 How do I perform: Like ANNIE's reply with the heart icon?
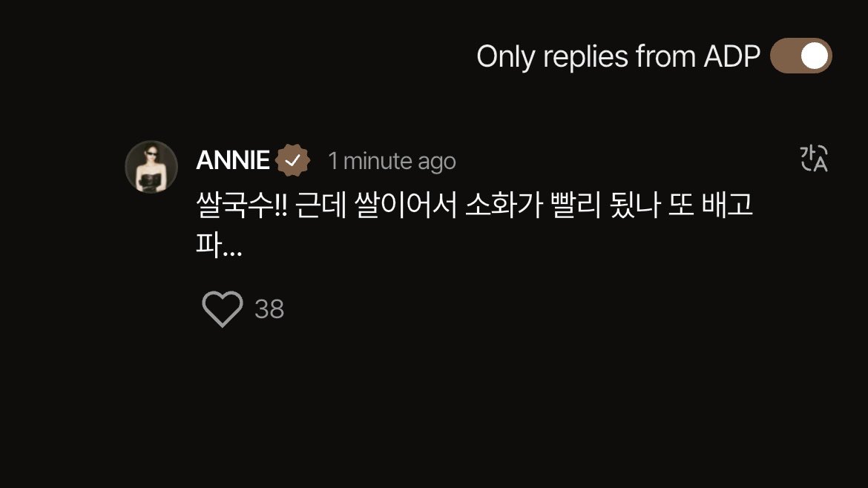(223, 309)
